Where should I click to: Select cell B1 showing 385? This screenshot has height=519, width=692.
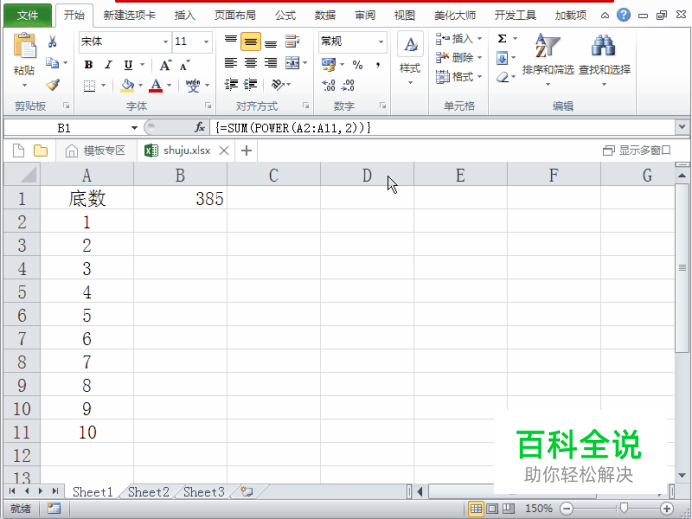tap(180, 198)
